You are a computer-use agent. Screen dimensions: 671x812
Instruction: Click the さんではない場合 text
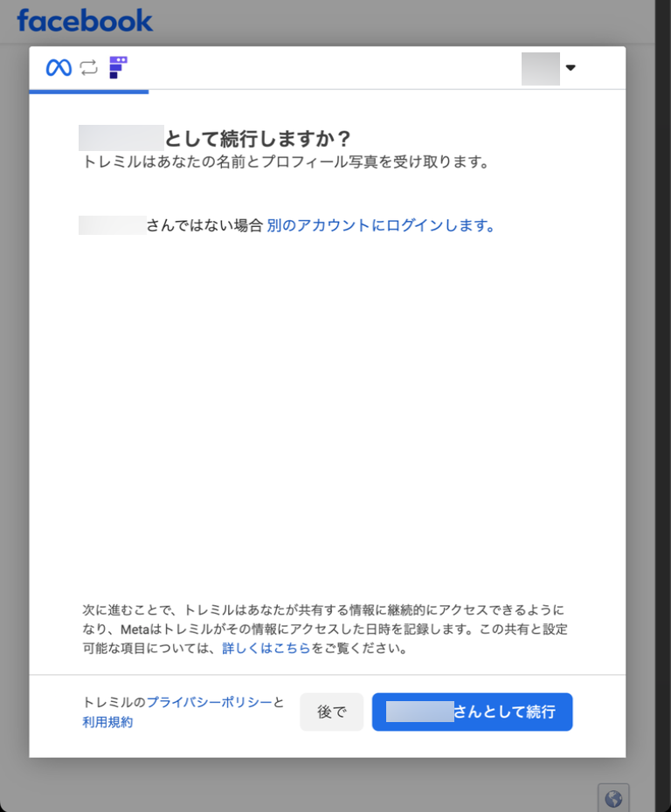[204, 225]
